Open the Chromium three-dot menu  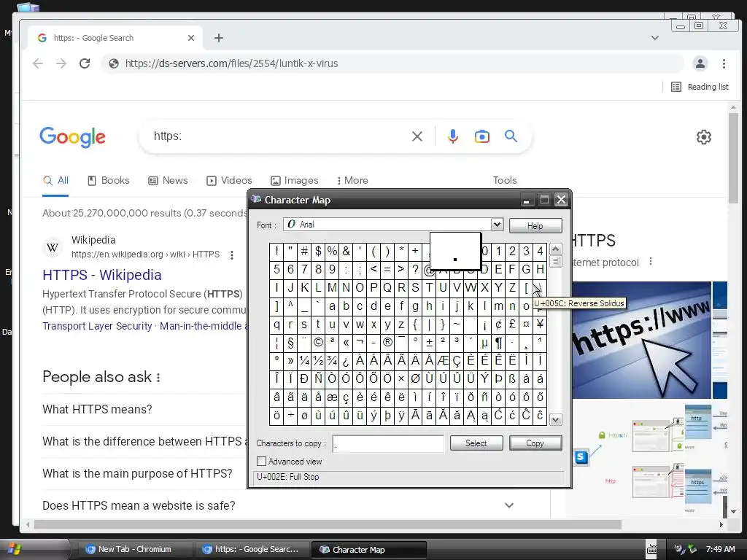click(724, 63)
